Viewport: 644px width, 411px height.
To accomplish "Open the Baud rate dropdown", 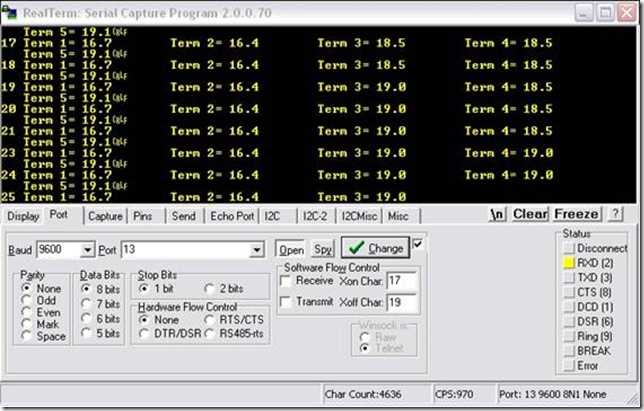I will click(88, 249).
